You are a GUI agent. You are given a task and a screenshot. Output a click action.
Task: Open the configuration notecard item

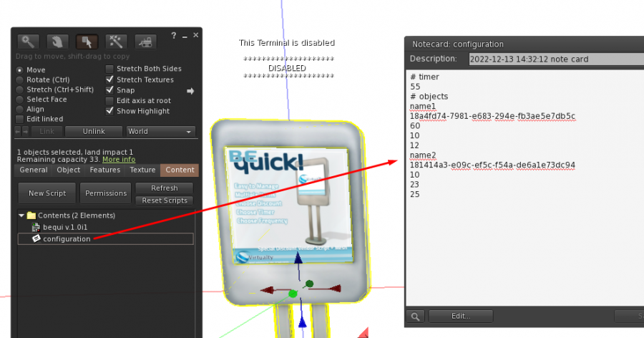[x=67, y=238]
